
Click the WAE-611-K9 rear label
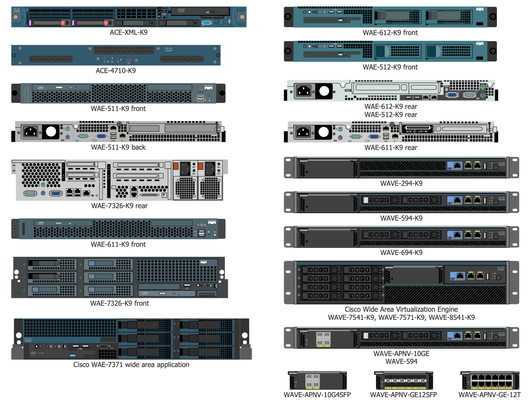click(391, 148)
